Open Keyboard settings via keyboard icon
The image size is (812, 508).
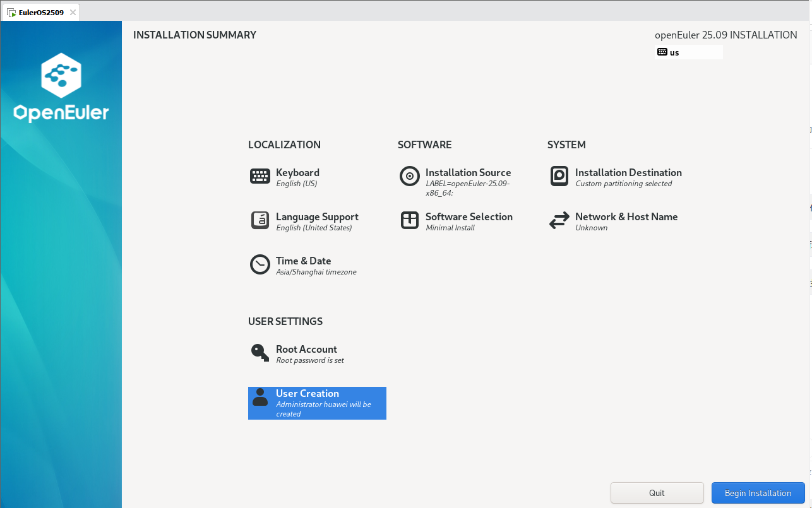(x=260, y=177)
